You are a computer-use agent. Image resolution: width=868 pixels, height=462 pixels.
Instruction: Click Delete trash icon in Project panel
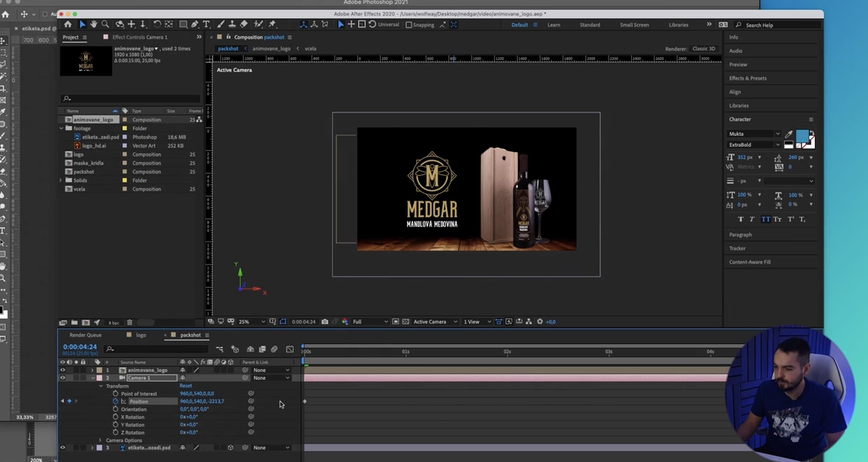[130, 322]
